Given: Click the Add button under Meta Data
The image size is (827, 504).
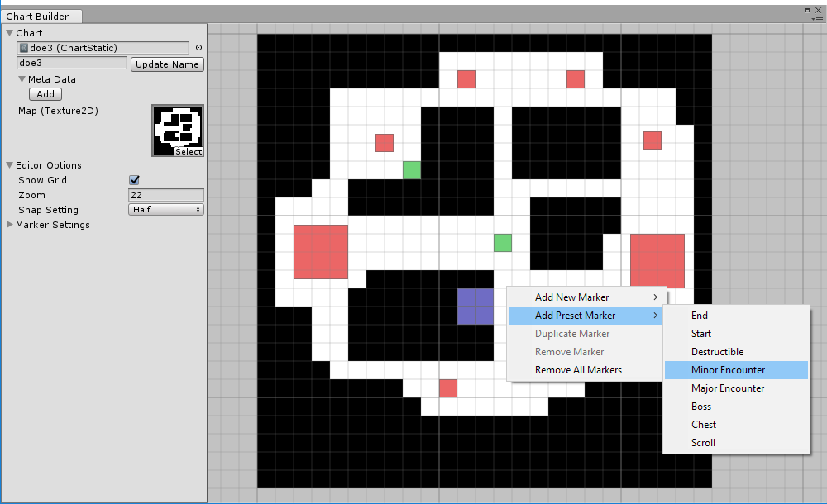Looking at the screenshot, I should tap(45, 93).
